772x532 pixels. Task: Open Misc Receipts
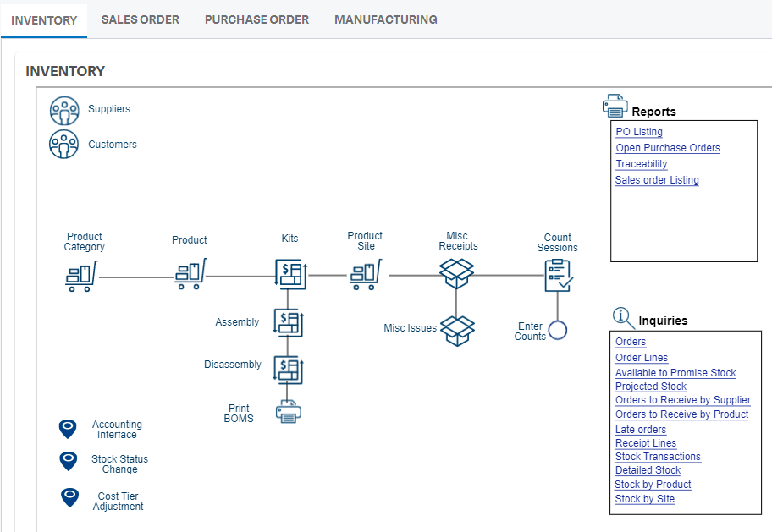pyautogui.click(x=456, y=272)
